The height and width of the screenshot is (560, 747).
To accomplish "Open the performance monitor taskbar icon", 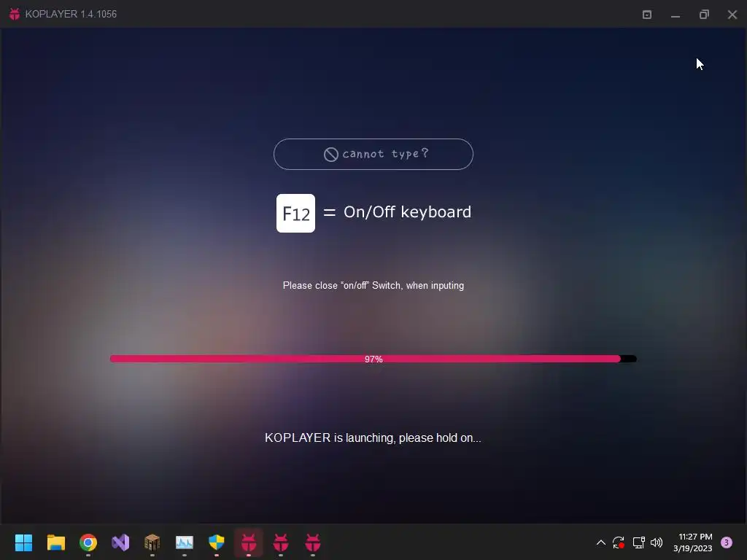I will (185, 542).
